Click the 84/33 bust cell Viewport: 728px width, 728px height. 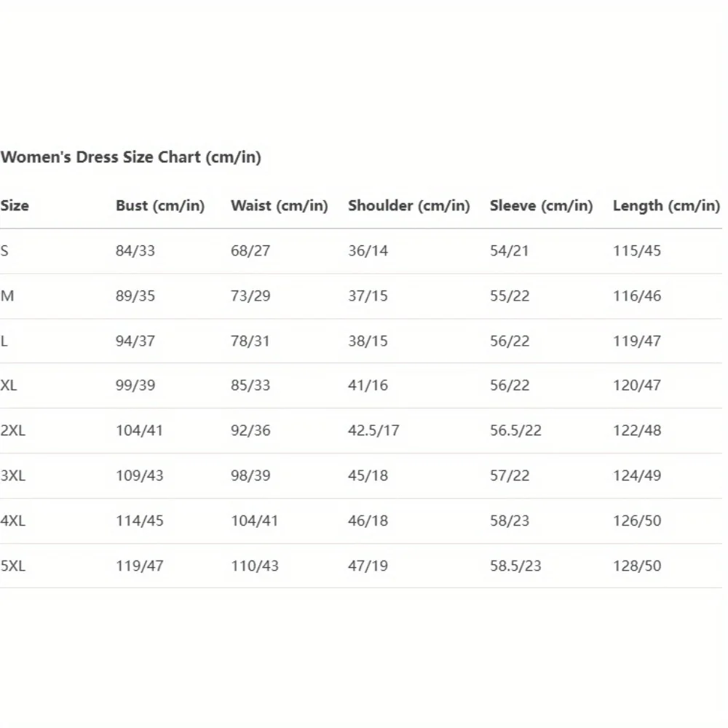(135, 251)
